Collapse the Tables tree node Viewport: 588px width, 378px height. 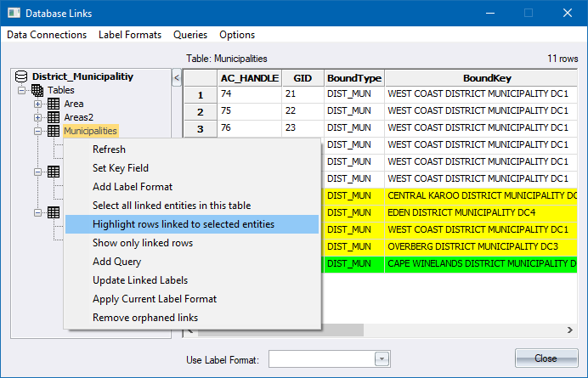click(x=22, y=90)
